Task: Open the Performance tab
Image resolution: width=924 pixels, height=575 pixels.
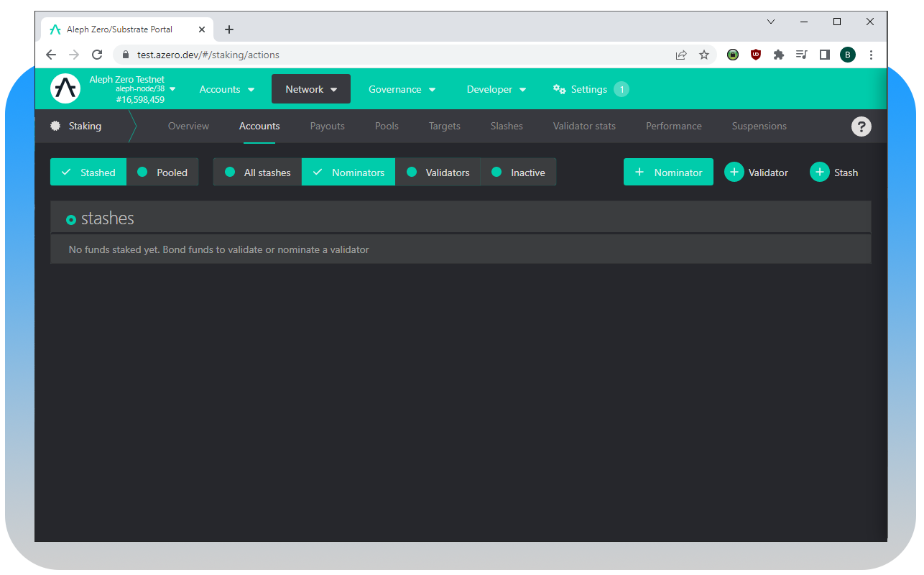Action: tap(674, 126)
